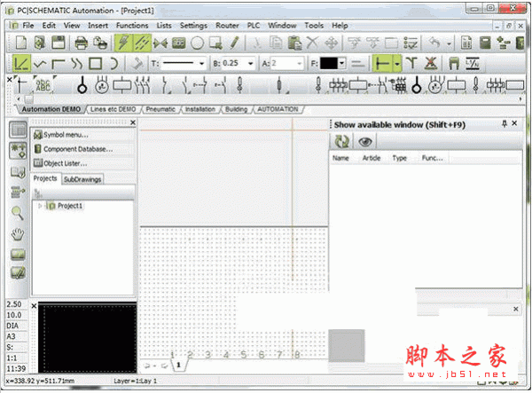Viewport: 532px width, 393px height.
Task: Click the black F color swatch
Action: (328, 64)
